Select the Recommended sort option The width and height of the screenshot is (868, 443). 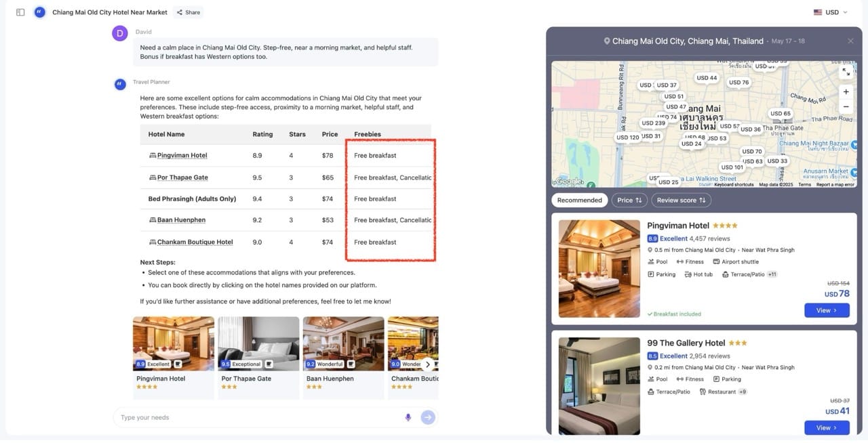(580, 201)
